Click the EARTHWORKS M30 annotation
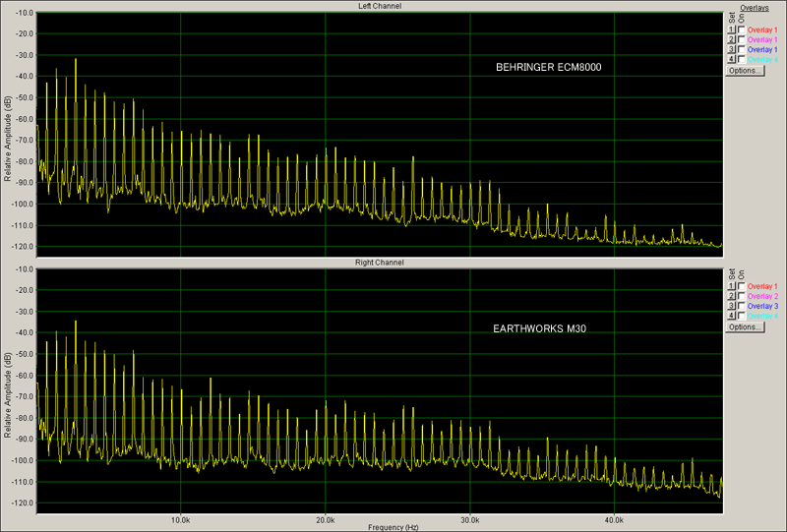Image resolution: width=787 pixels, height=532 pixels. [x=539, y=328]
